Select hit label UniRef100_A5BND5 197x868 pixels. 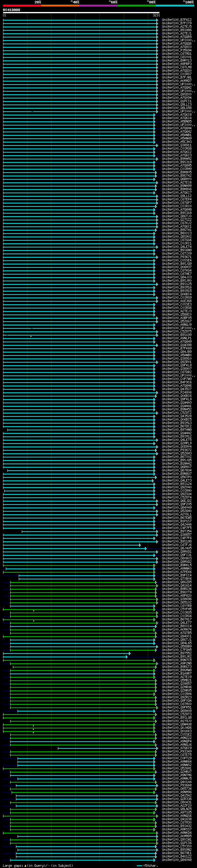point(177,122)
